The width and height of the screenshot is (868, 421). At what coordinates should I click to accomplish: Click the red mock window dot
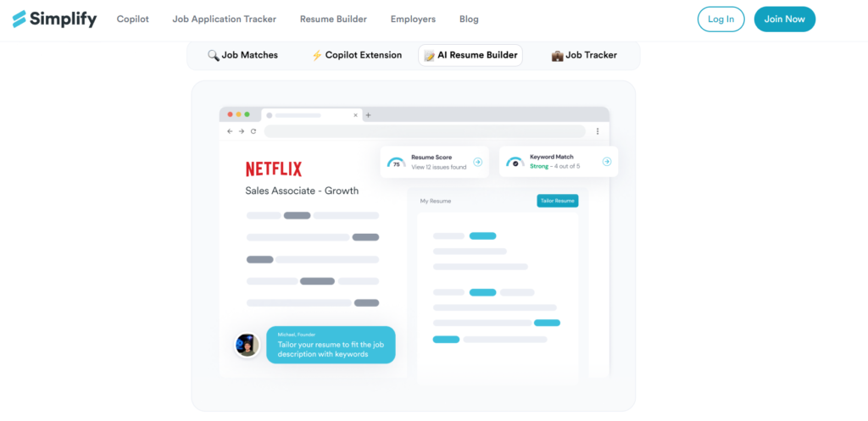coord(230,114)
